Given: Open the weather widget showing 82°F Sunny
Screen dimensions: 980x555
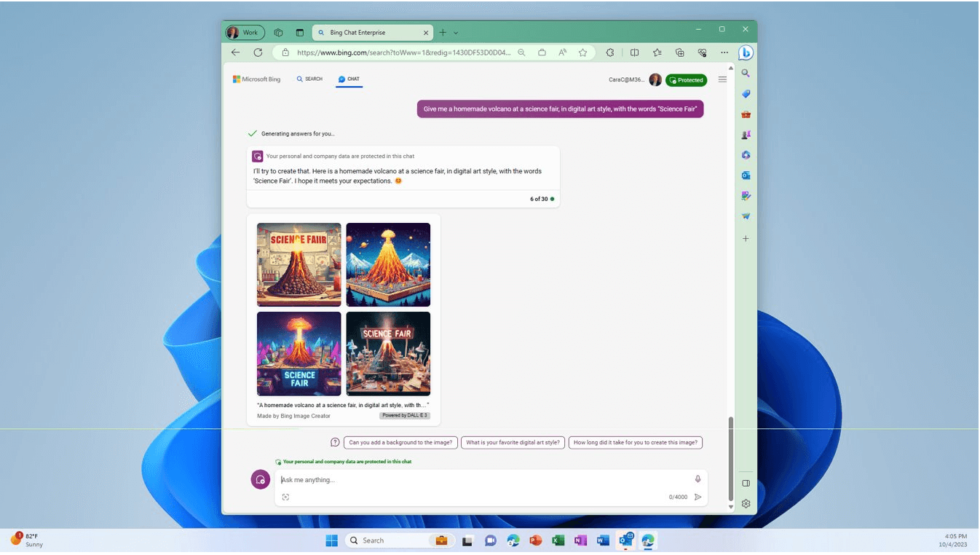Looking at the screenshot, I should [x=27, y=540].
